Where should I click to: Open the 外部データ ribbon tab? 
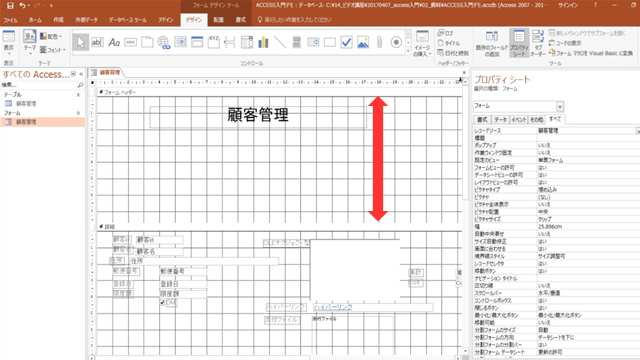[86, 20]
